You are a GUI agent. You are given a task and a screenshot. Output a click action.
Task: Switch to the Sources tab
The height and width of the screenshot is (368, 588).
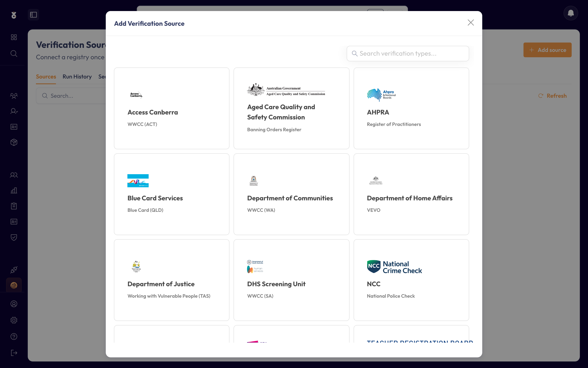click(x=46, y=77)
